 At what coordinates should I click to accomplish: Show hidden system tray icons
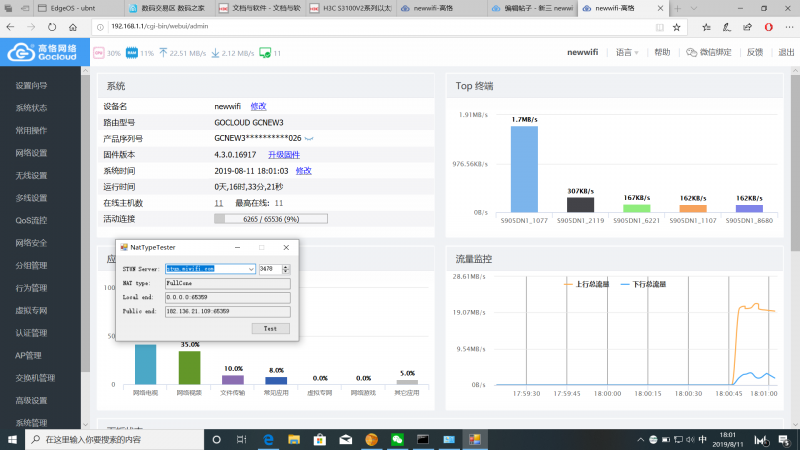pos(640,439)
